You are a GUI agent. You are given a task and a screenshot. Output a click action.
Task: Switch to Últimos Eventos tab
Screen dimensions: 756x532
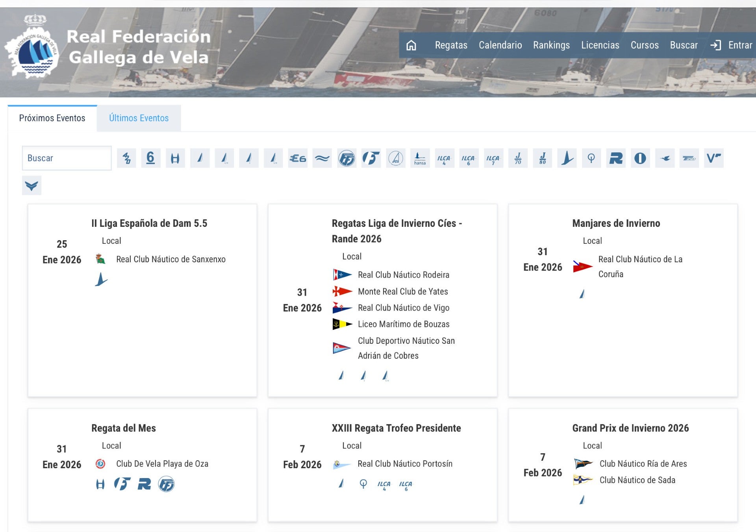click(139, 118)
